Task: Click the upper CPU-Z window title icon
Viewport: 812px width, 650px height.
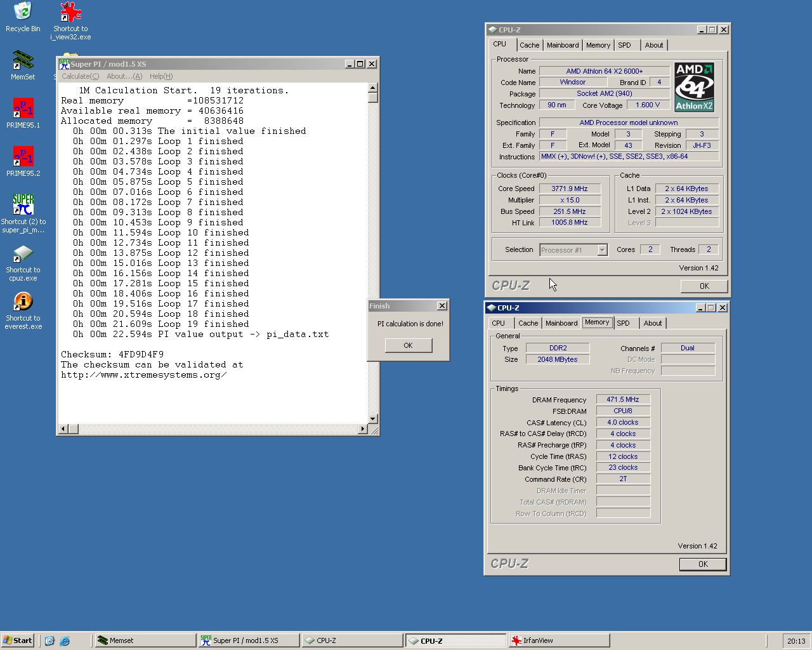Action: pyautogui.click(x=492, y=30)
